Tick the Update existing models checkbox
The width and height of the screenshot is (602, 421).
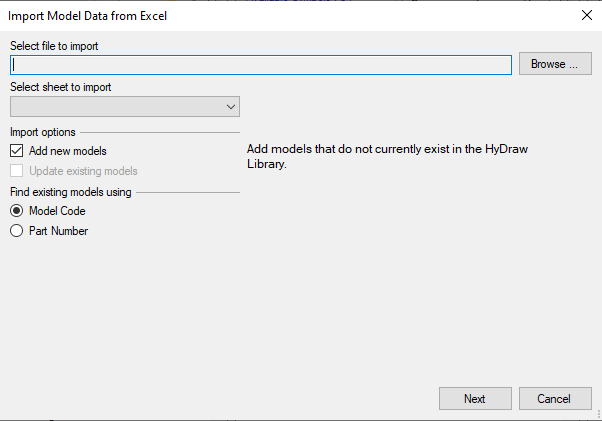click(x=17, y=171)
